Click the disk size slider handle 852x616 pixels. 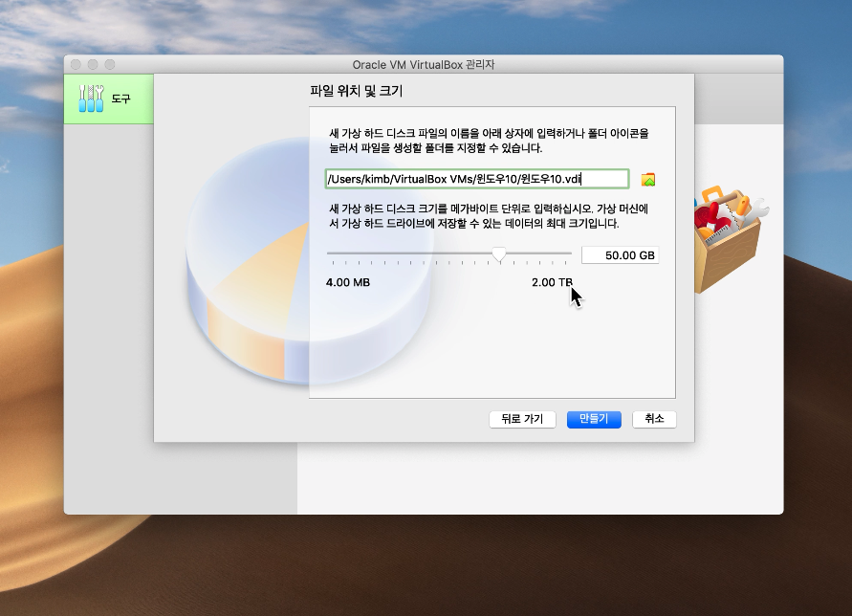499,253
